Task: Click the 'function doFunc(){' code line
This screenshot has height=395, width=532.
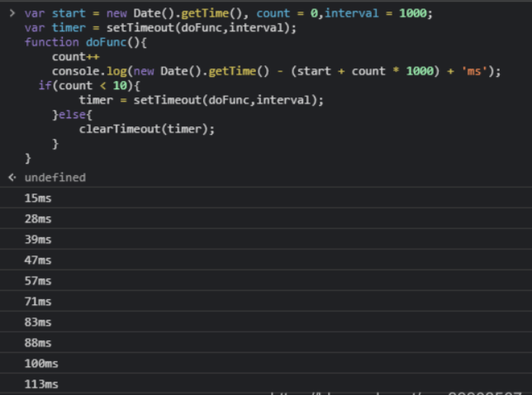Action: [x=86, y=42]
